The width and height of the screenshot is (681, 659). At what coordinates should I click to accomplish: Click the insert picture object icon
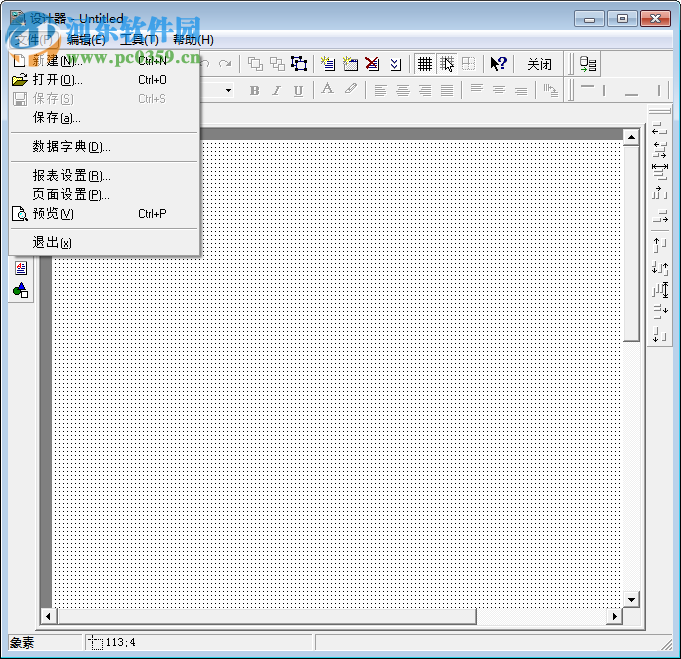(x=21, y=268)
